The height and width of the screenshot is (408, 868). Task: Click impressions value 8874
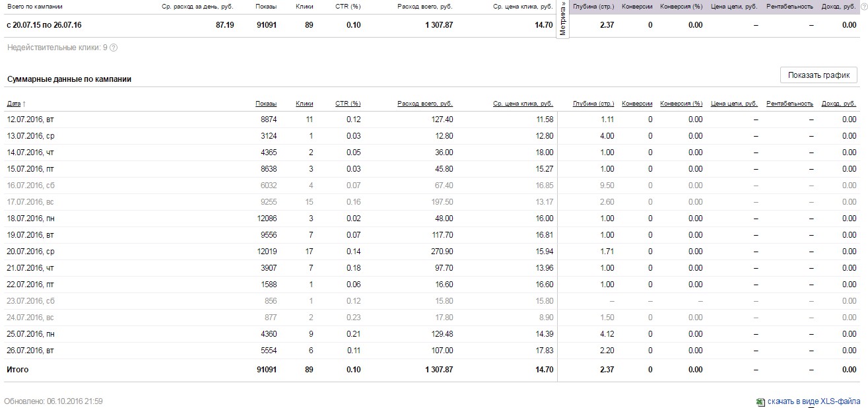coord(269,119)
